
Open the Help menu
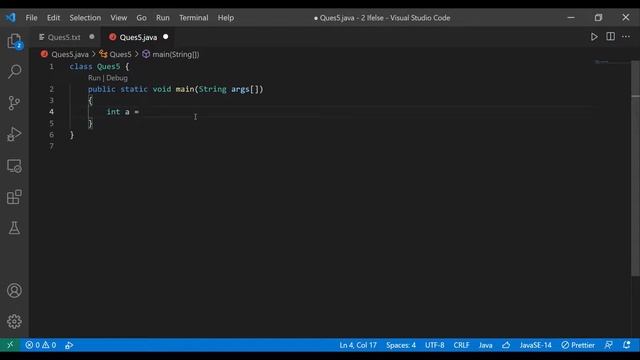click(x=226, y=18)
